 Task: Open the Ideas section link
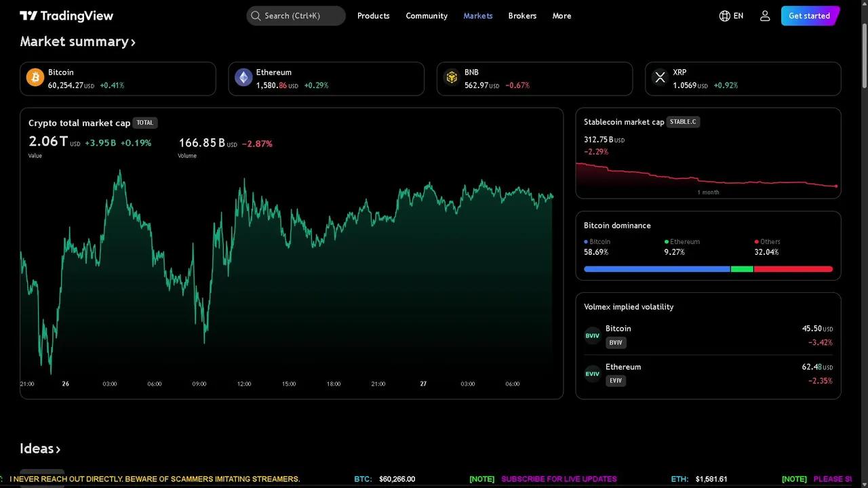tap(40, 449)
